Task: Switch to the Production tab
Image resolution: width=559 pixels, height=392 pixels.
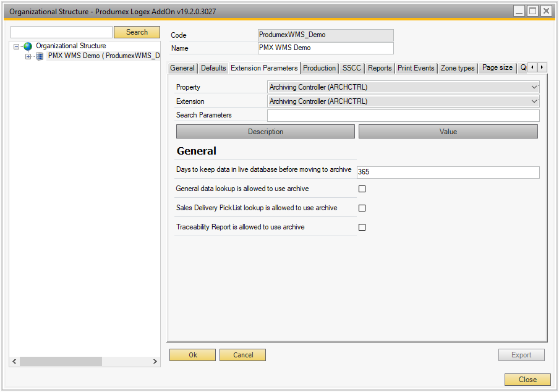Action: (319, 68)
